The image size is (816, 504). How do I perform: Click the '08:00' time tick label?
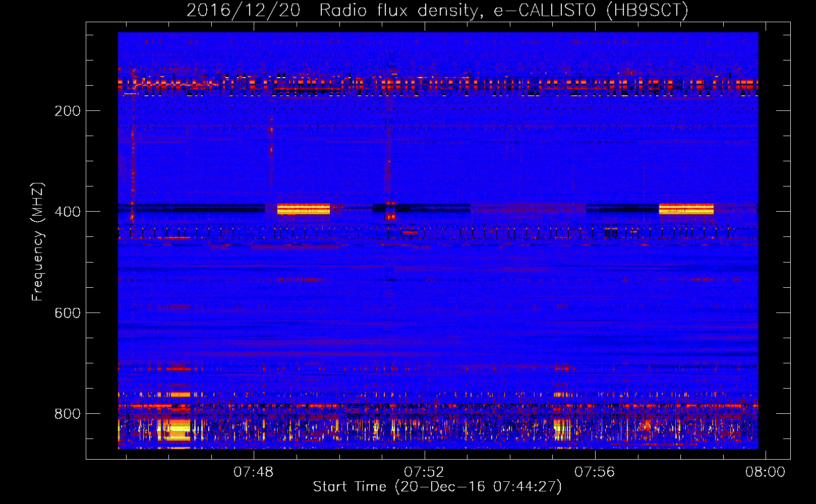pyautogui.click(x=766, y=472)
